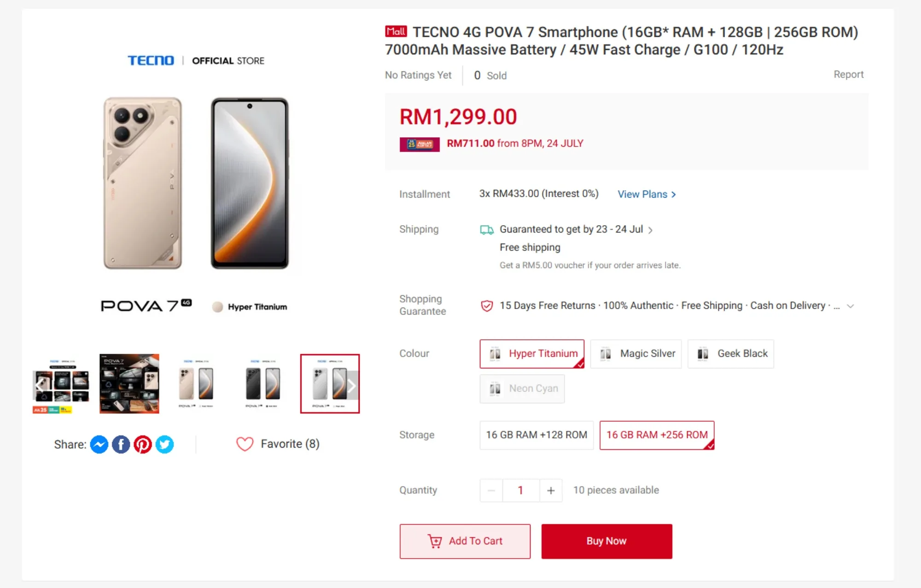Image resolution: width=921 pixels, height=588 pixels.
Task: Report this product listing
Action: pyautogui.click(x=848, y=75)
